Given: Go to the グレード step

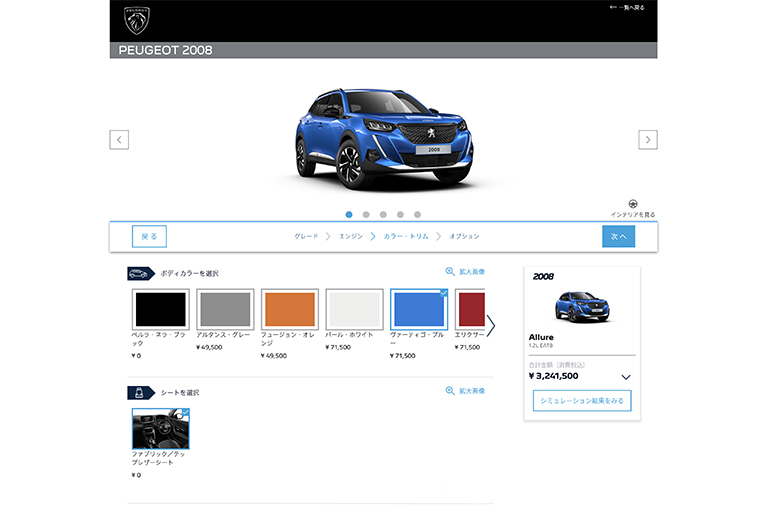Looking at the screenshot, I should 306,236.
